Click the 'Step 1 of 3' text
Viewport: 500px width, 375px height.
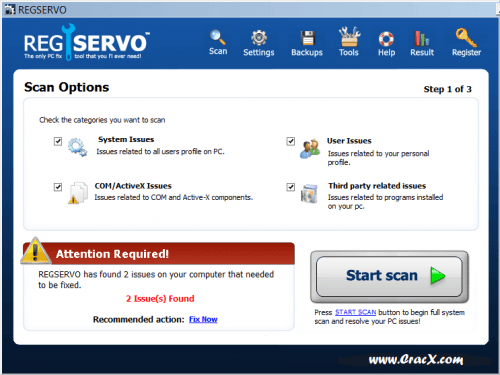[447, 89]
